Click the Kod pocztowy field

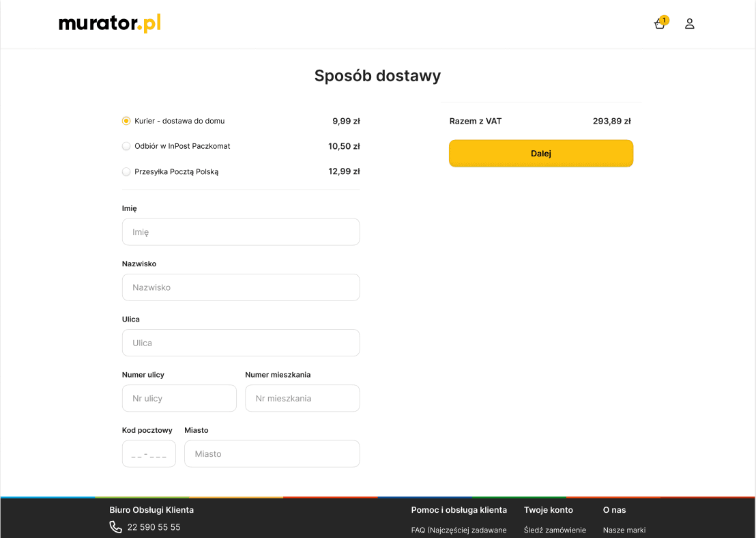[149, 453]
